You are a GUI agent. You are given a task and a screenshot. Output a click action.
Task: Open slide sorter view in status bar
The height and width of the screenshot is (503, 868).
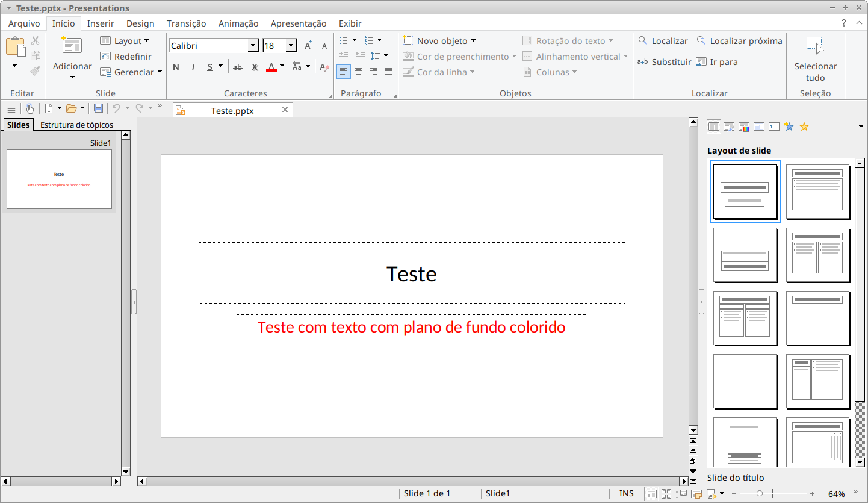[666, 494]
